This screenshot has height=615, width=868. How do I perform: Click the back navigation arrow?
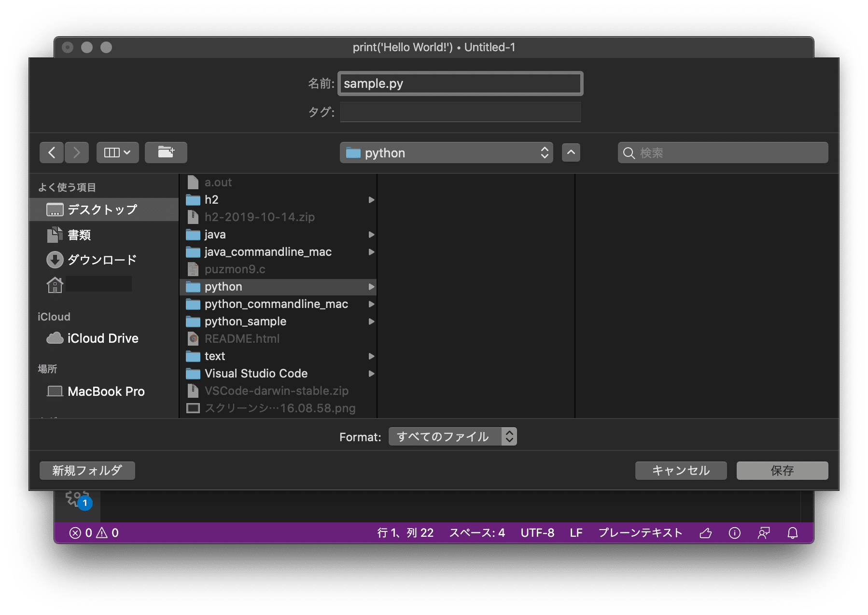point(52,153)
